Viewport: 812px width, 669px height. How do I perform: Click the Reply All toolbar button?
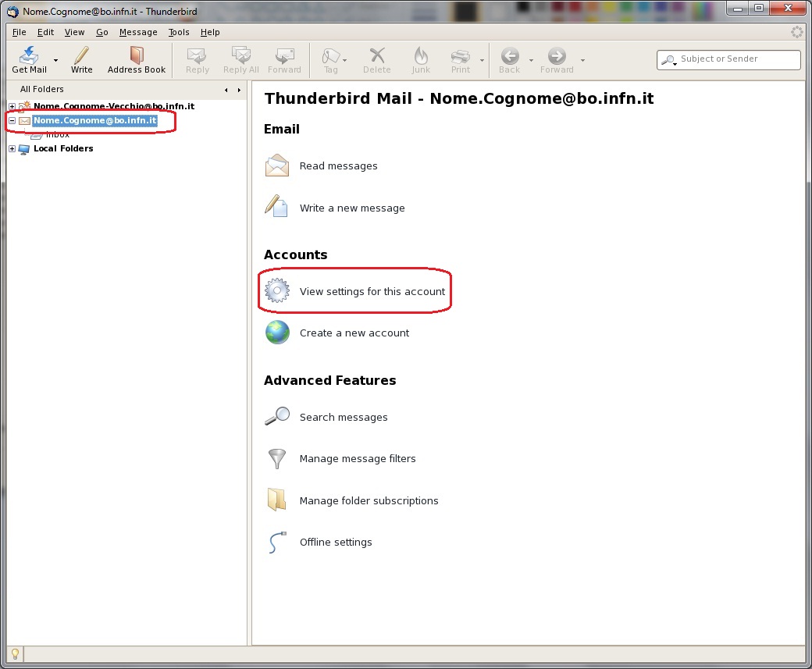tap(240, 60)
